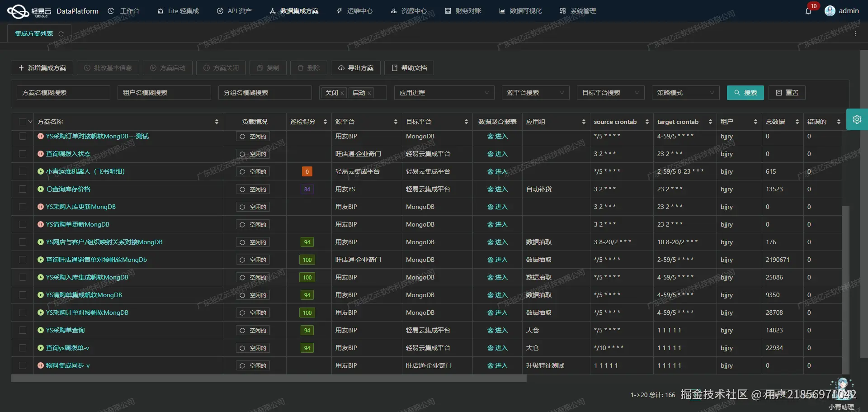Click the 进入 report icon for 查询调拨入状态 row
The image size is (868, 412).
(490, 154)
